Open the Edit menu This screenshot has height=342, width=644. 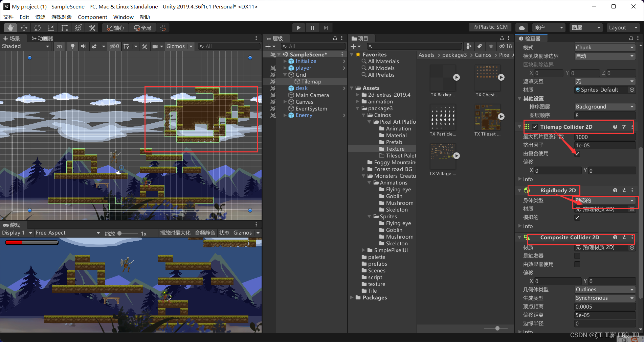24,17
